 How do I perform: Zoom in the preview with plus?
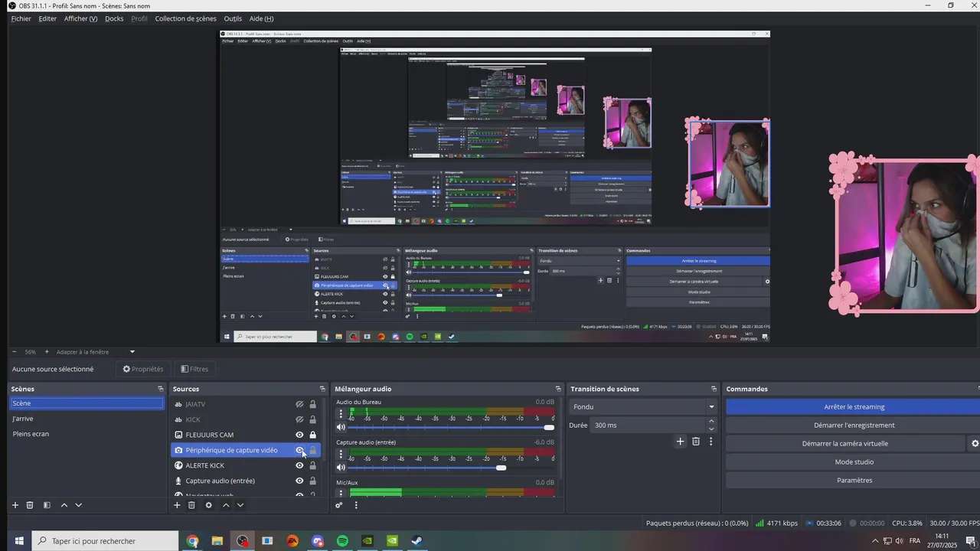pos(47,352)
